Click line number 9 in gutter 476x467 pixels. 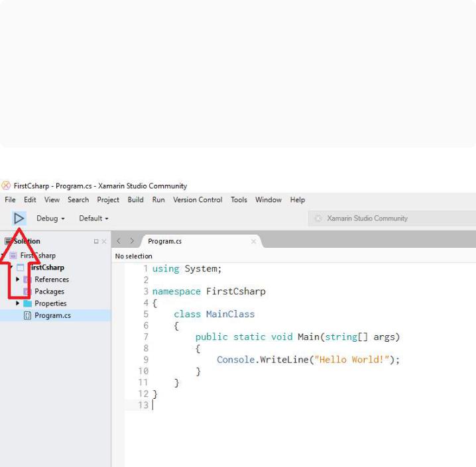[146, 360]
